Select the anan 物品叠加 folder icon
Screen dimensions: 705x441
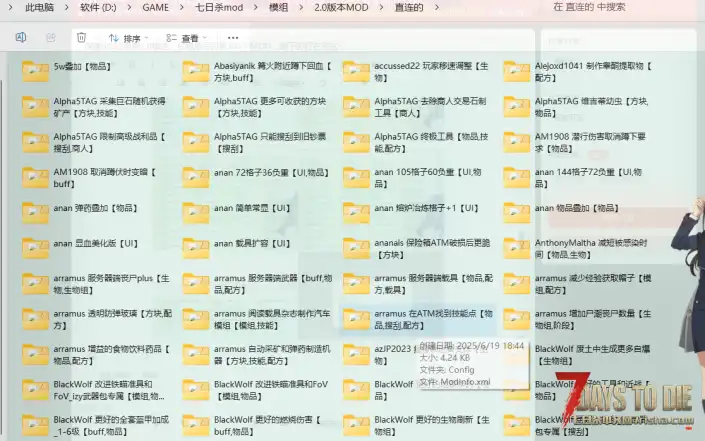(517, 213)
